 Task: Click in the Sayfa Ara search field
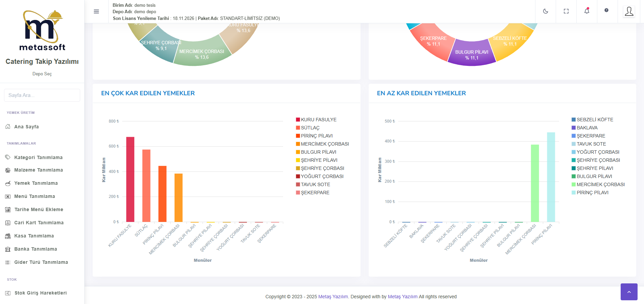click(42, 95)
